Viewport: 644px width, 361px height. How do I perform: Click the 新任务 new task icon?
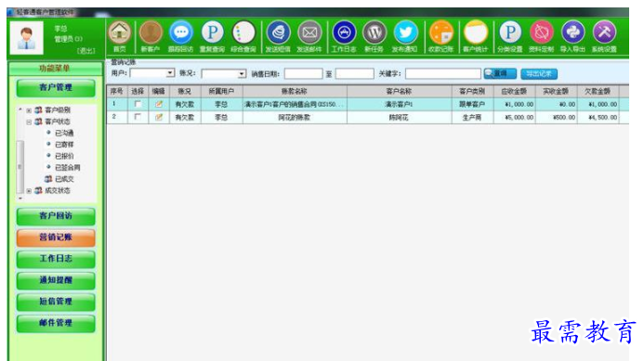[x=375, y=32]
